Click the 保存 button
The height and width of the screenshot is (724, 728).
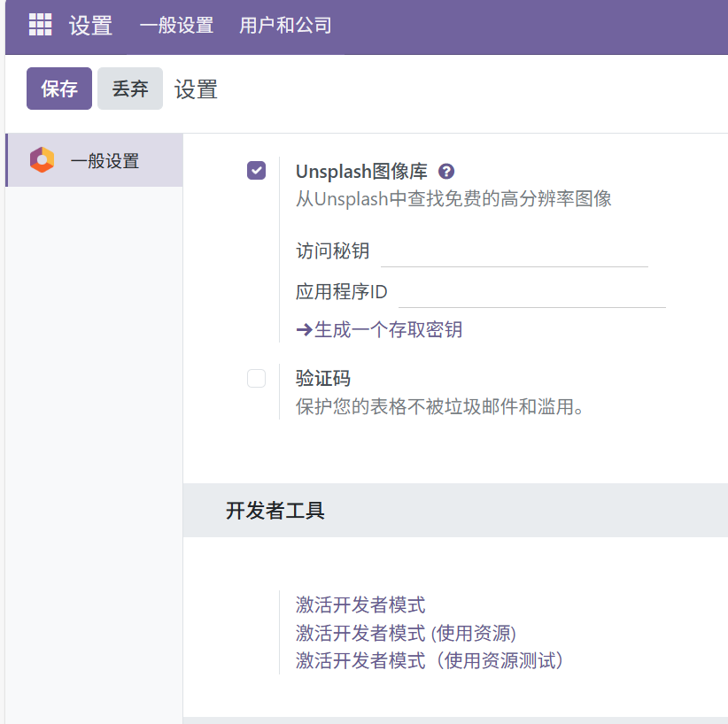tap(59, 89)
